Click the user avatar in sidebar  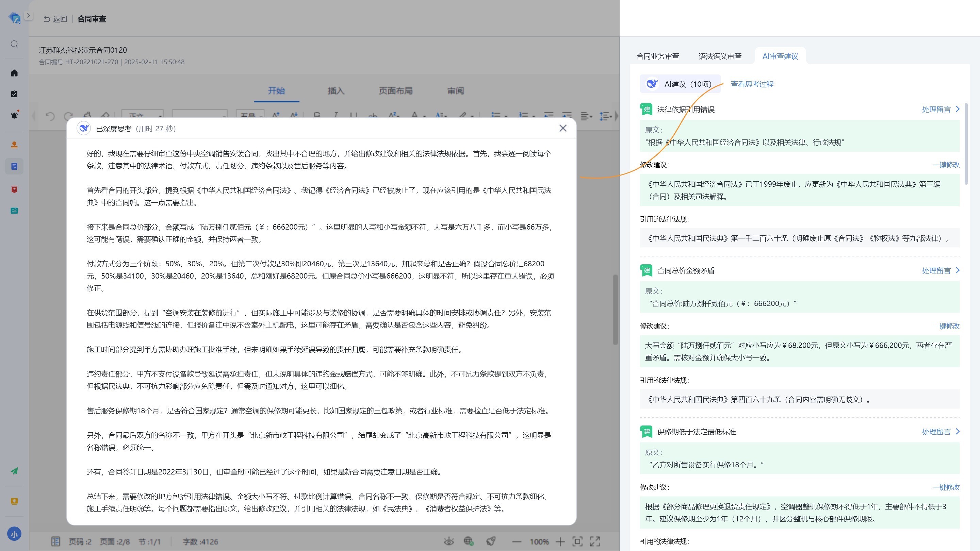14,534
